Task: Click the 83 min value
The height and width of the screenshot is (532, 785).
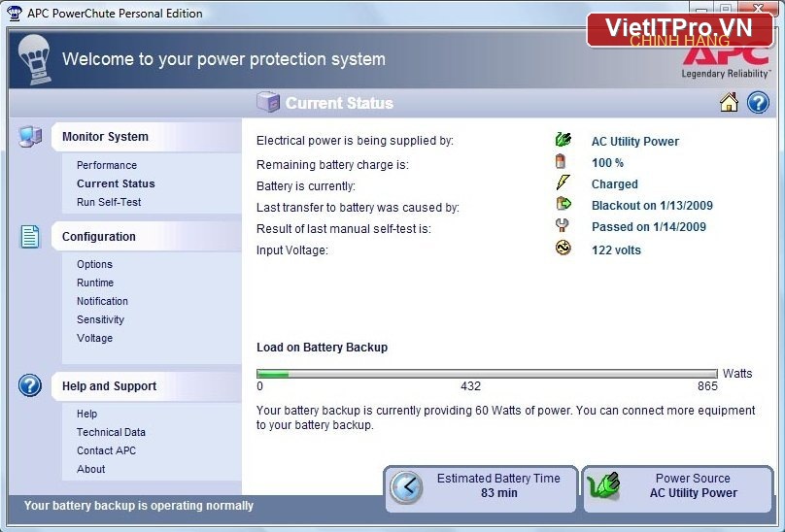Action: click(498, 493)
